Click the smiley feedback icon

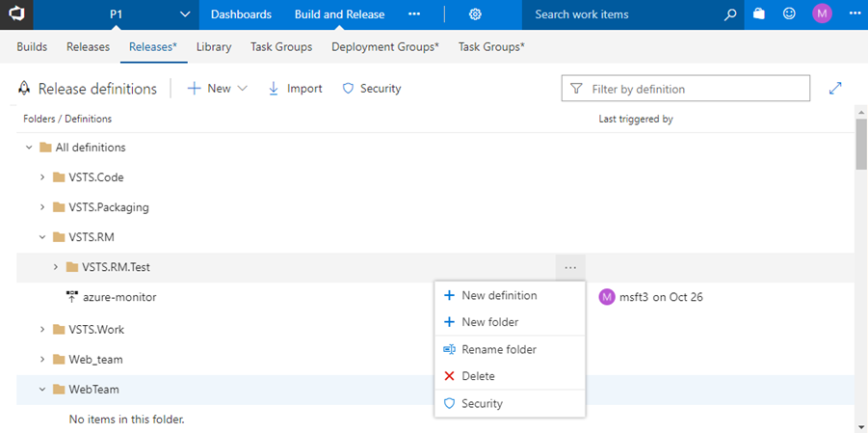(790, 14)
